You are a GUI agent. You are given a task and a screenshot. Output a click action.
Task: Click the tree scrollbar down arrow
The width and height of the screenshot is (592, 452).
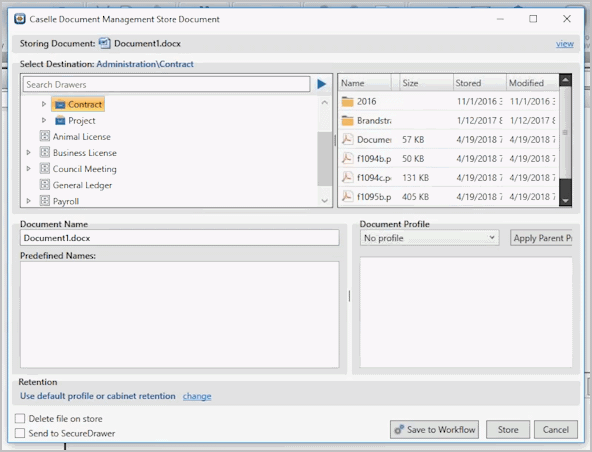coord(325,201)
